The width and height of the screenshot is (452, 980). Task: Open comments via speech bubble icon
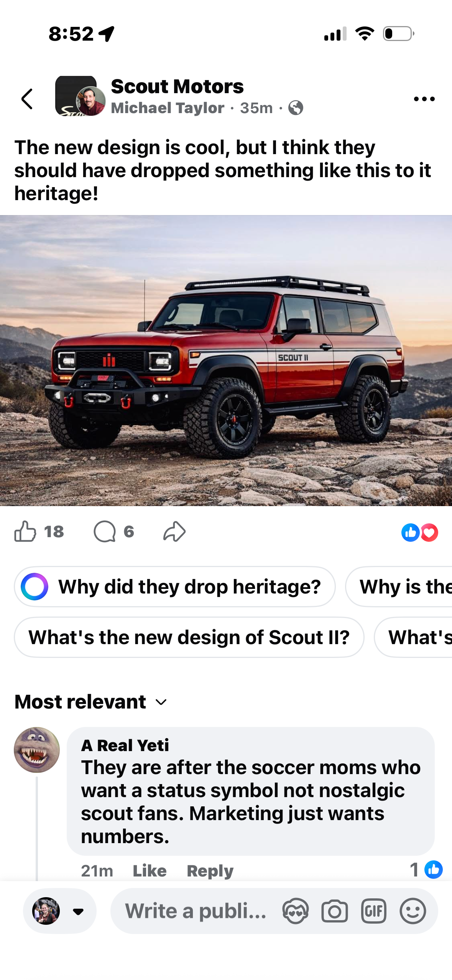(105, 531)
